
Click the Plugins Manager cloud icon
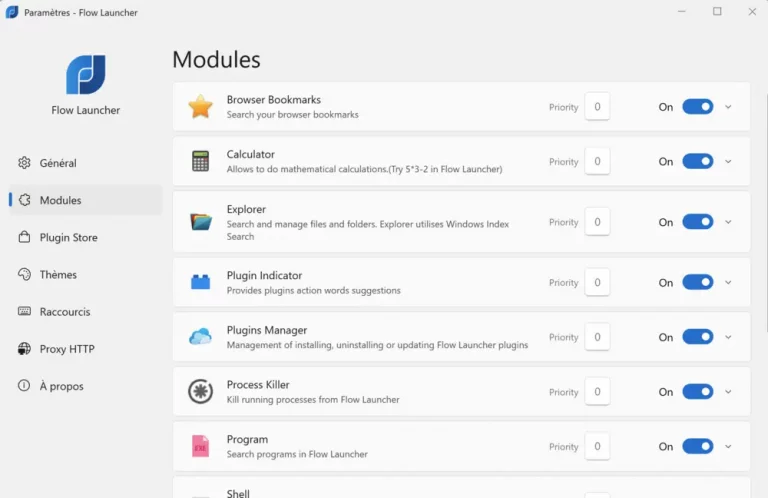[201, 337]
